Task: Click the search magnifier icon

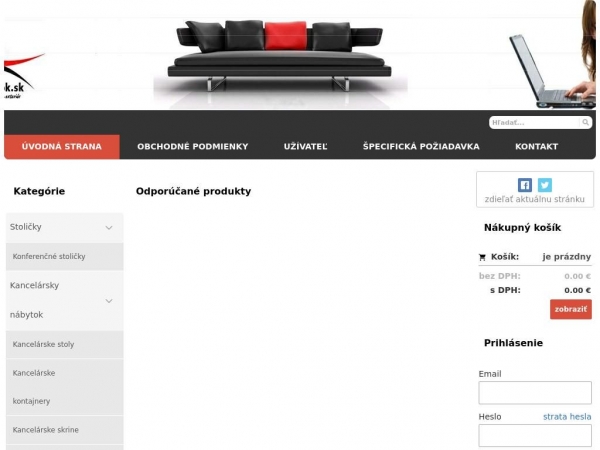Action: [586, 123]
